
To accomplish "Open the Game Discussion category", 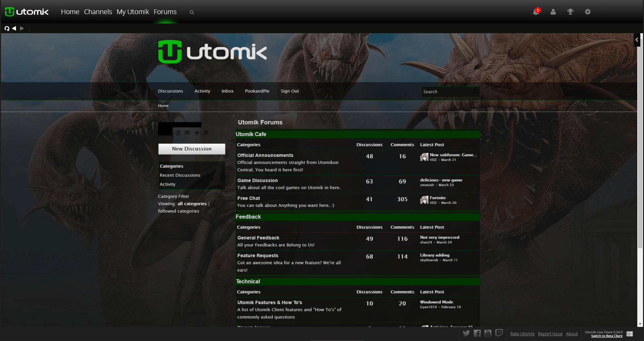I will coord(258,180).
